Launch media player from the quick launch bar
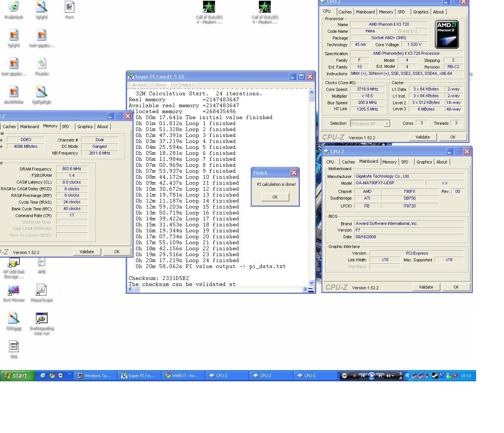 pos(61,376)
